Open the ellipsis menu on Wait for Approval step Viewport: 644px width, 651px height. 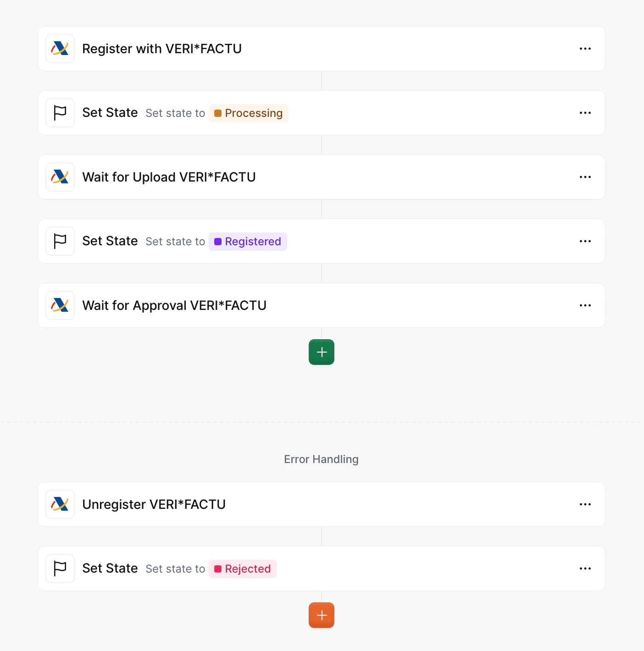585,305
